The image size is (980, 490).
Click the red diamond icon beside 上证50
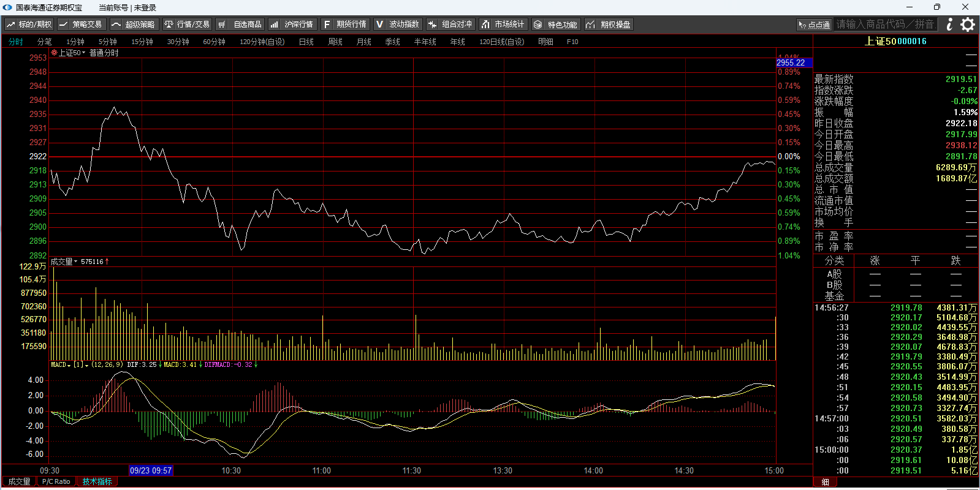click(x=54, y=53)
